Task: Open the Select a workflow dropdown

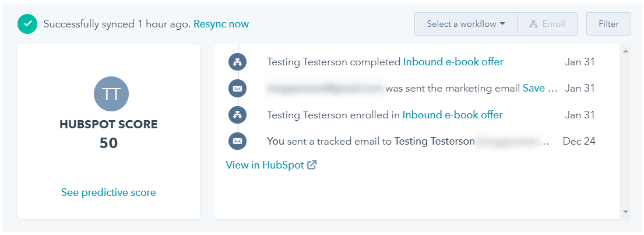Action: [466, 24]
